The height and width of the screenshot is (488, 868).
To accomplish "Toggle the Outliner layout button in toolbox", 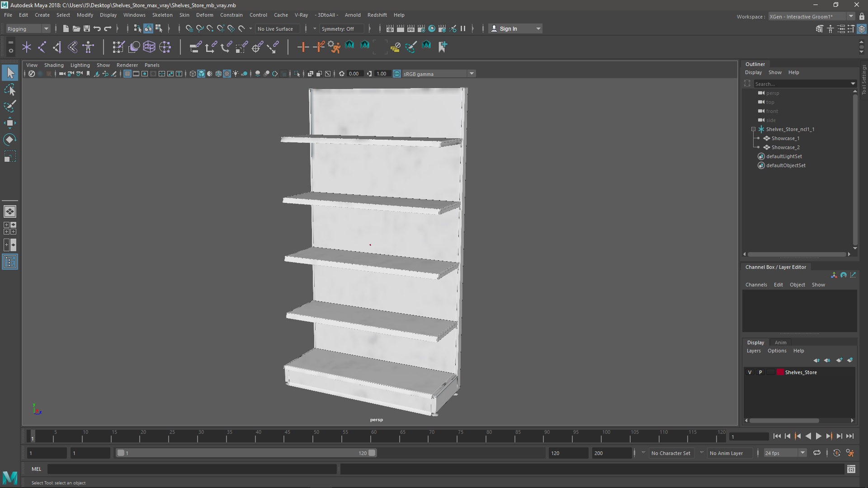I will [x=10, y=262].
